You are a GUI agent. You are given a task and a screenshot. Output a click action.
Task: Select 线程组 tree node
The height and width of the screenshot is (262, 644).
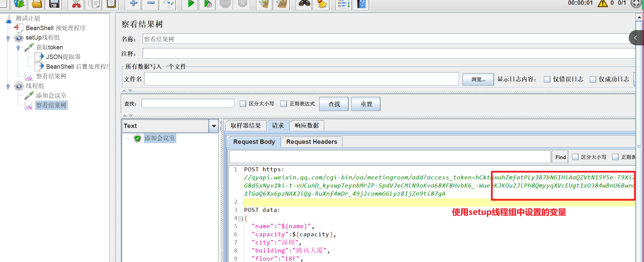[x=35, y=86]
